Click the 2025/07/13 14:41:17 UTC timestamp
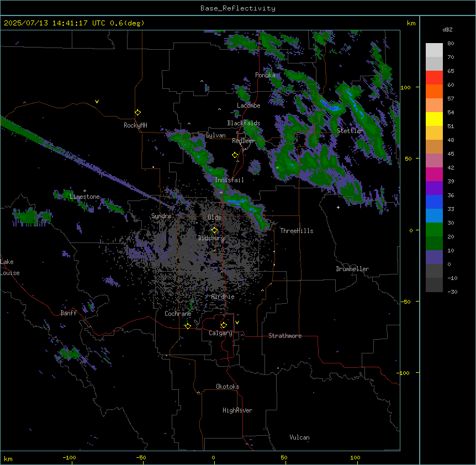 click(x=55, y=23)
